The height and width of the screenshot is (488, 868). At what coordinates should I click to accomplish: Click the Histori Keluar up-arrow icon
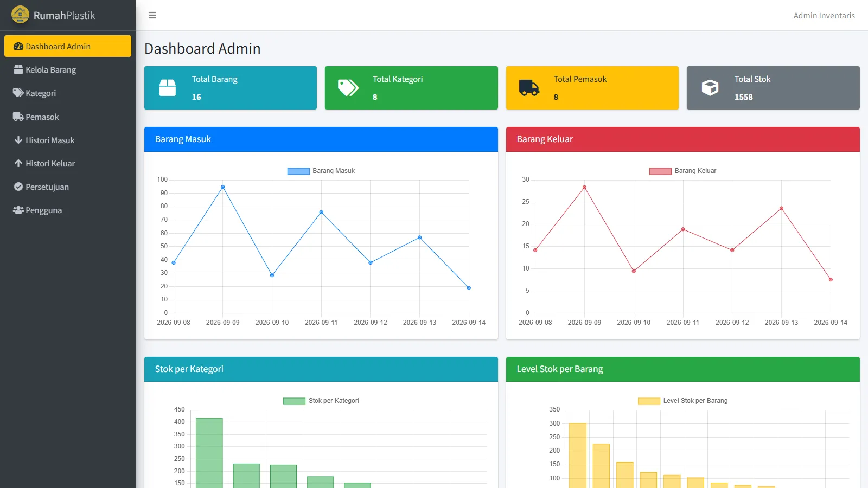[18, 163]
